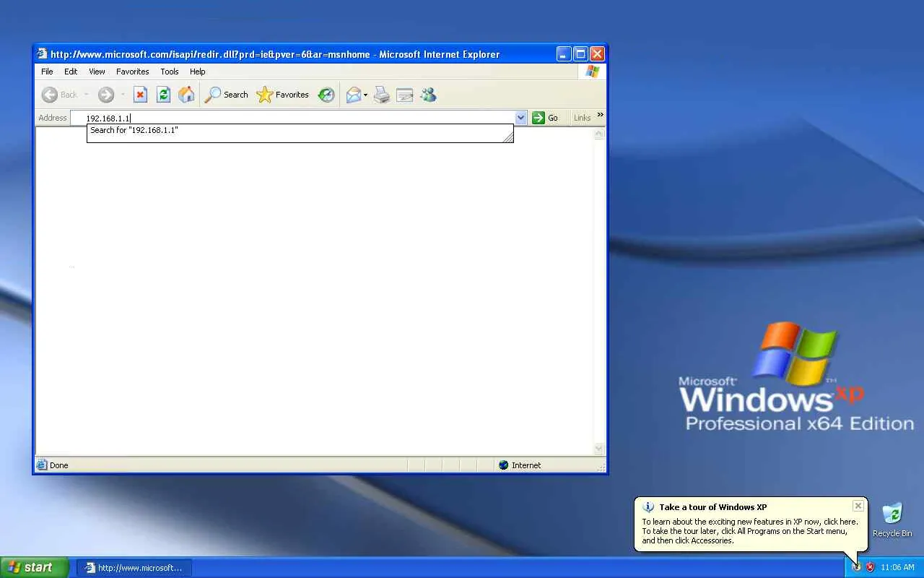Click the Links toolbar label
This screenshot has width=924, height=578.
[583, 118]
